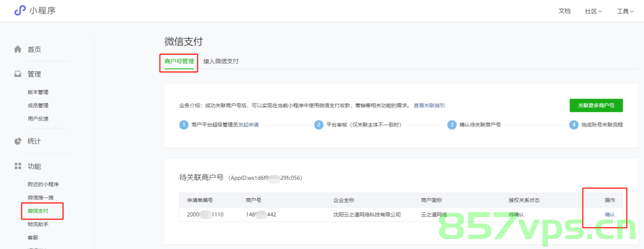Click the 小程序 logo icon
Viewport: 644px width, 249px height.
coord(19,10)
